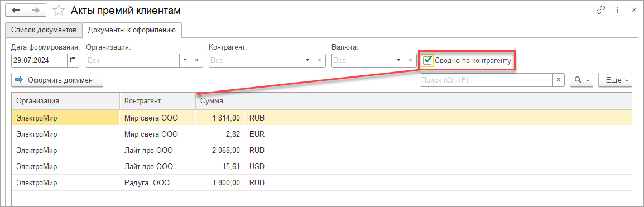Image resolution: width=644 pixels, height=207 pixels.
Task: Clear the Организация filter field
Action: pos(196,60)
